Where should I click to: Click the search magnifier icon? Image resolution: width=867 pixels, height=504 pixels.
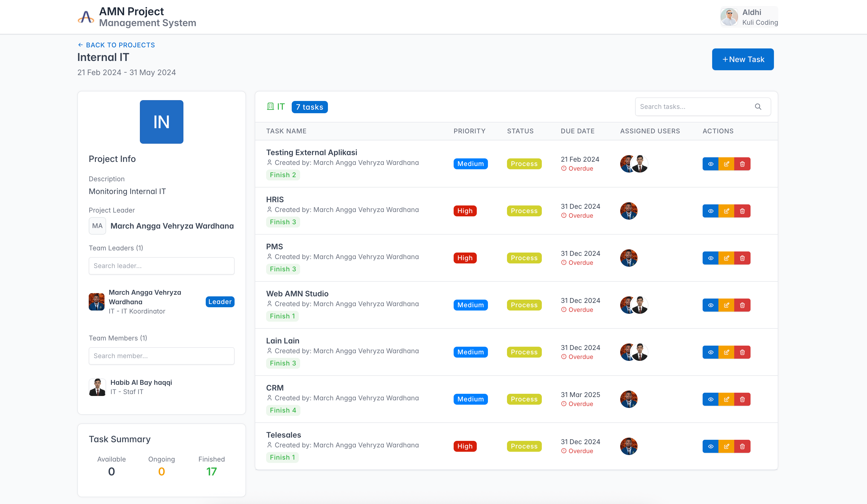pos(758,107)
